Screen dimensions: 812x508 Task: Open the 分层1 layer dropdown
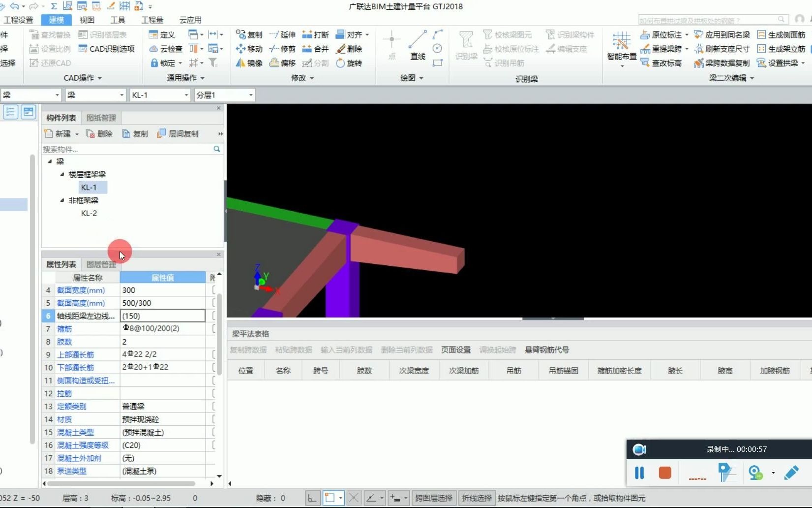(x=251, y=95)
